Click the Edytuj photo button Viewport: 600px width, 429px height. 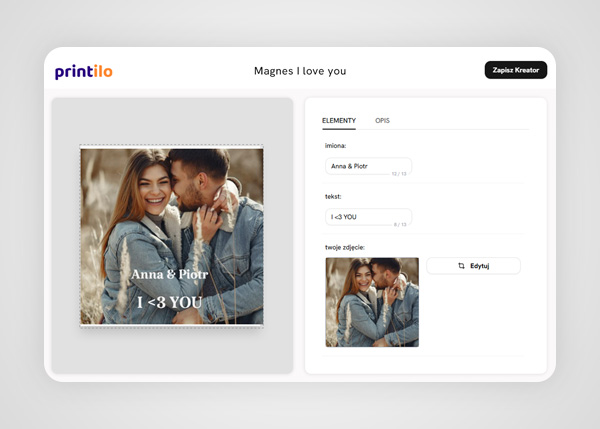[x=473, y=266]
